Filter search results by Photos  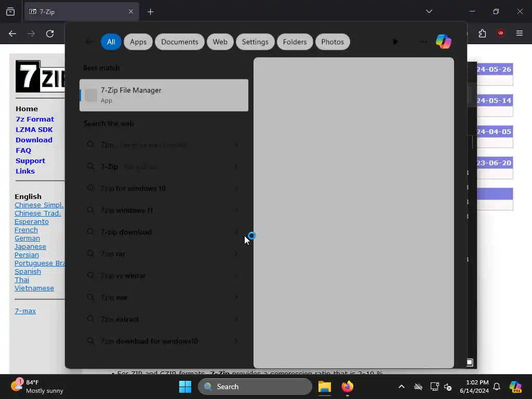click(x=332, y=42)
